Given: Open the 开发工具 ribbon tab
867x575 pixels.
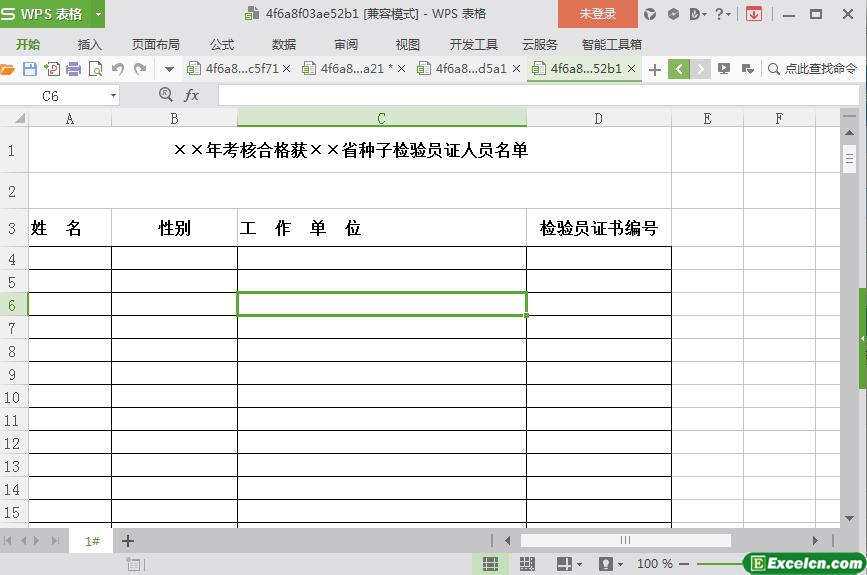Looking at the screenshot, I should point(474,44).
